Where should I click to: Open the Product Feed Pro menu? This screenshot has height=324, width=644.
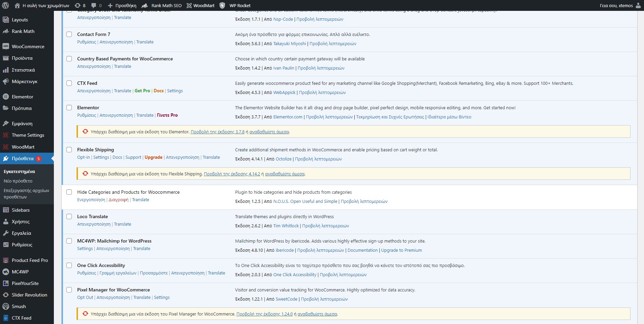[x=27, y=260]
